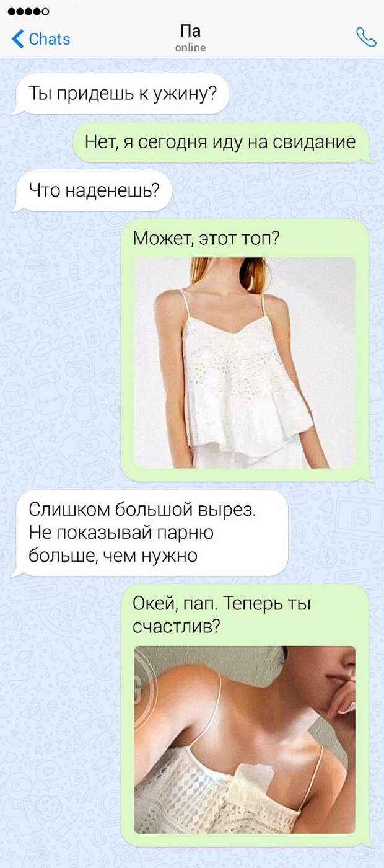Start a voice call with Па

tap(366, 38)
